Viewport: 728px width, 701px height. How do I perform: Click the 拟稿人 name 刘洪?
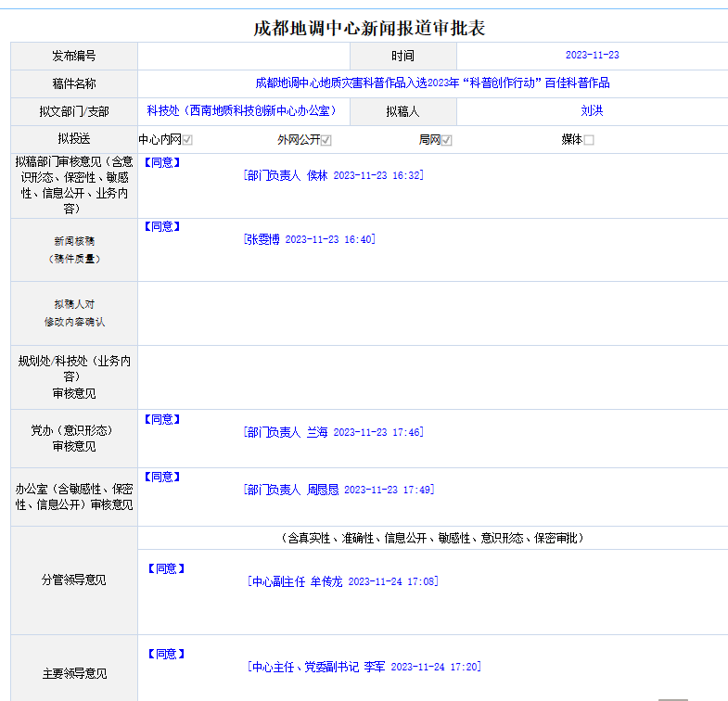point(592,111)
